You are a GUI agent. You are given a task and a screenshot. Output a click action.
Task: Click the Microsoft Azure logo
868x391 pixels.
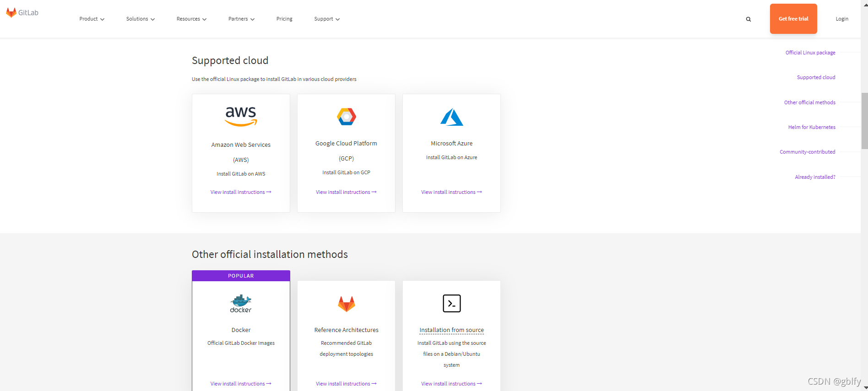(452, 117)
